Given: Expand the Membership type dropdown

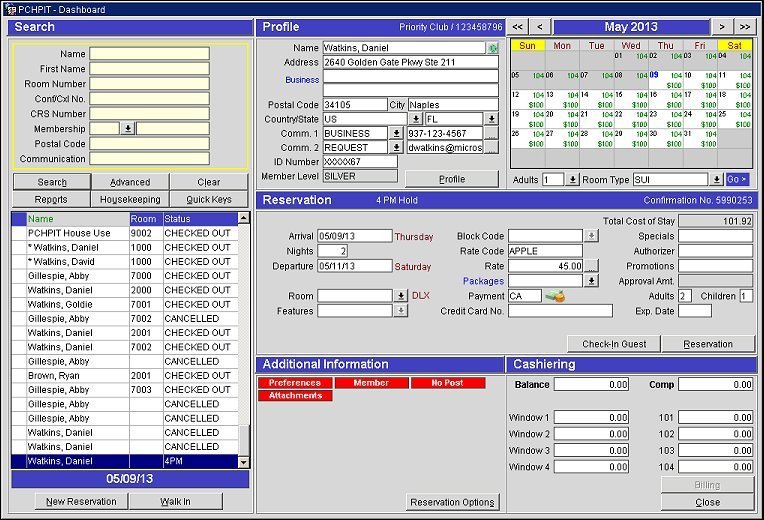Looking at the screenshot, I should point(128,129).
